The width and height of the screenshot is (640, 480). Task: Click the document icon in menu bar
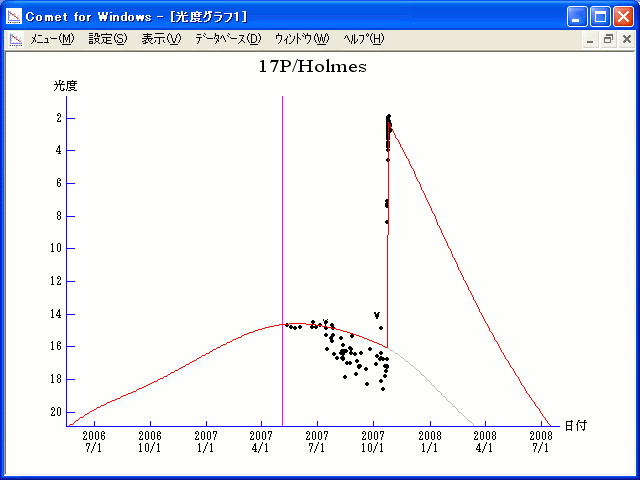(x=16, y=40)
